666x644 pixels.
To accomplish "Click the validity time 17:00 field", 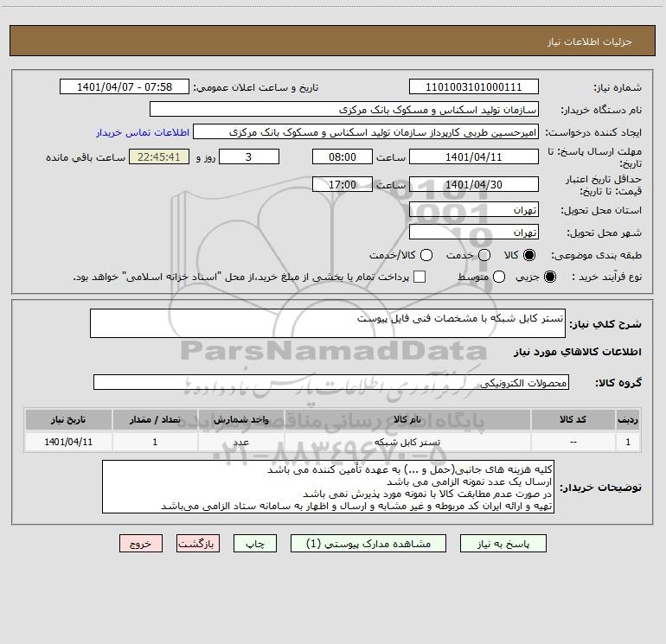I will pyautogui.click(x=343, y=184).
